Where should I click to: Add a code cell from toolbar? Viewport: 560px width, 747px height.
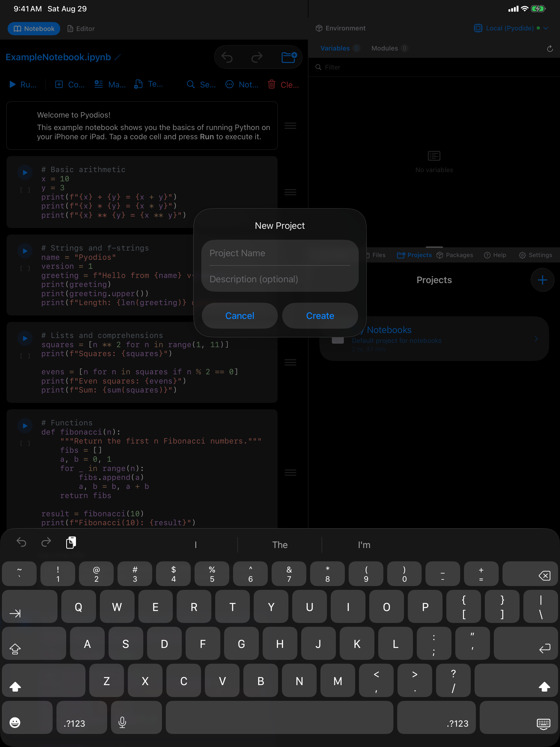(x=70, y=84)
